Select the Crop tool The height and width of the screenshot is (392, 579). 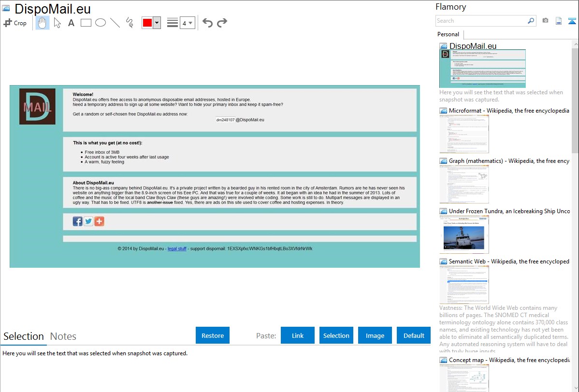pos(15,23)
